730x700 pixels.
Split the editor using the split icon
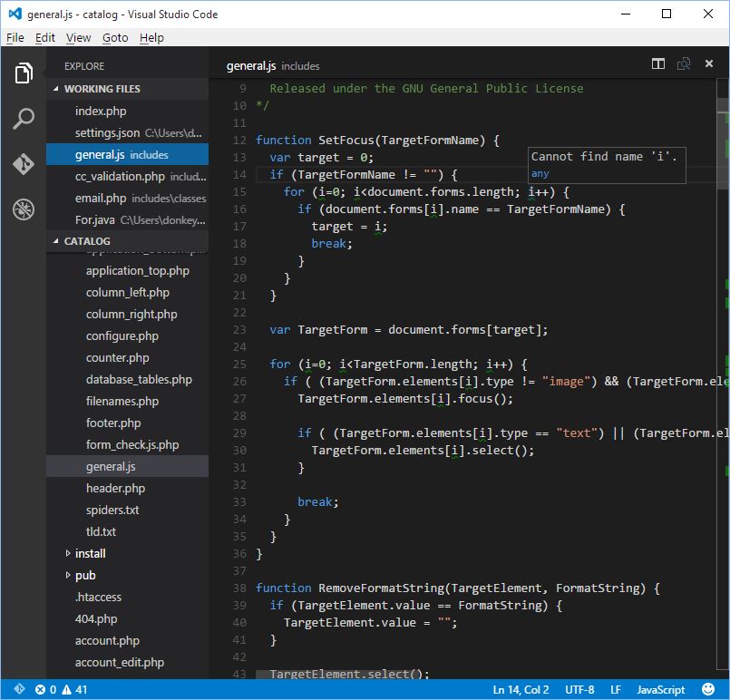pos(658,64)
